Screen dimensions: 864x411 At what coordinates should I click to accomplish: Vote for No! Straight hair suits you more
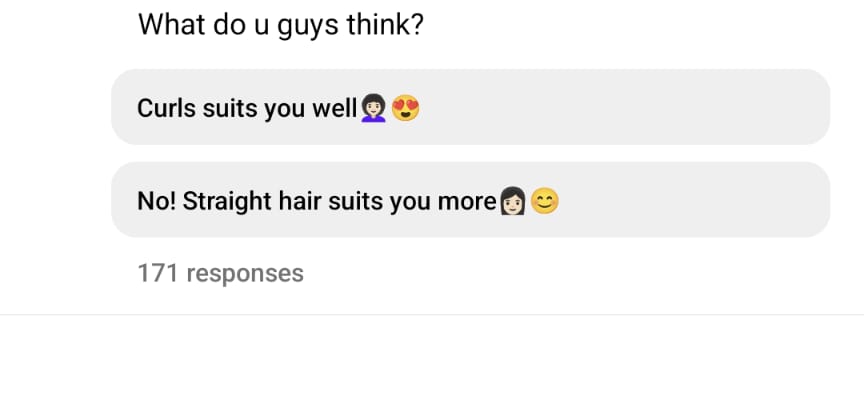[x=471, y=199]
